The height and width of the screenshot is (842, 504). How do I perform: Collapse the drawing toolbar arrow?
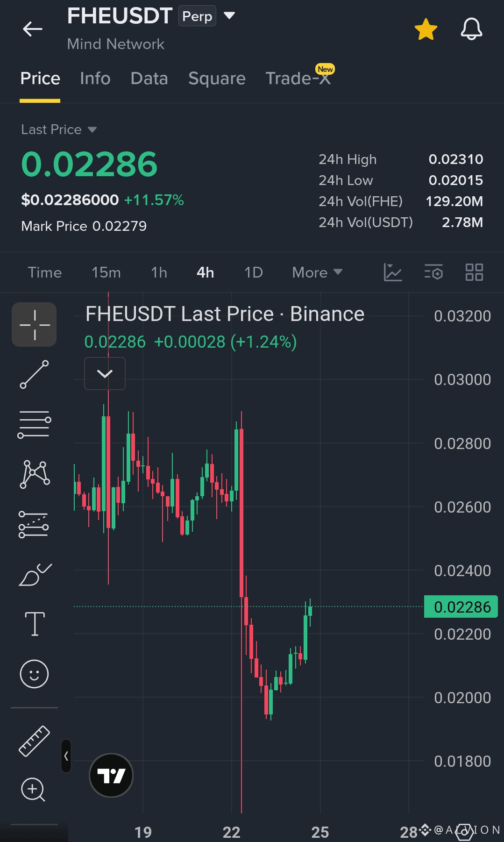tap(66, 756)
